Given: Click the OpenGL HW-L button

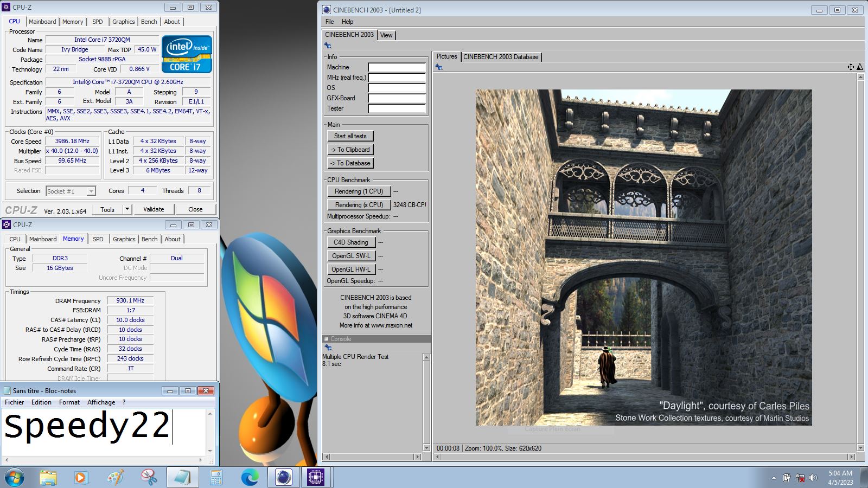Looking at the screenshot, I should tap(351, 269).
